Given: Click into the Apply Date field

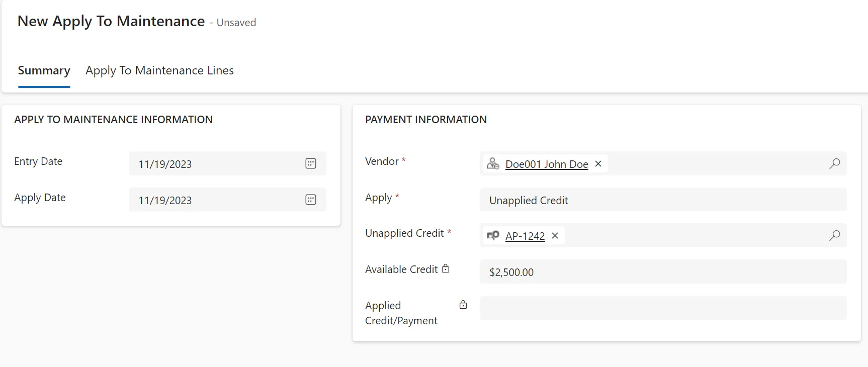Looking at the screenshot, I should [215, 200].
